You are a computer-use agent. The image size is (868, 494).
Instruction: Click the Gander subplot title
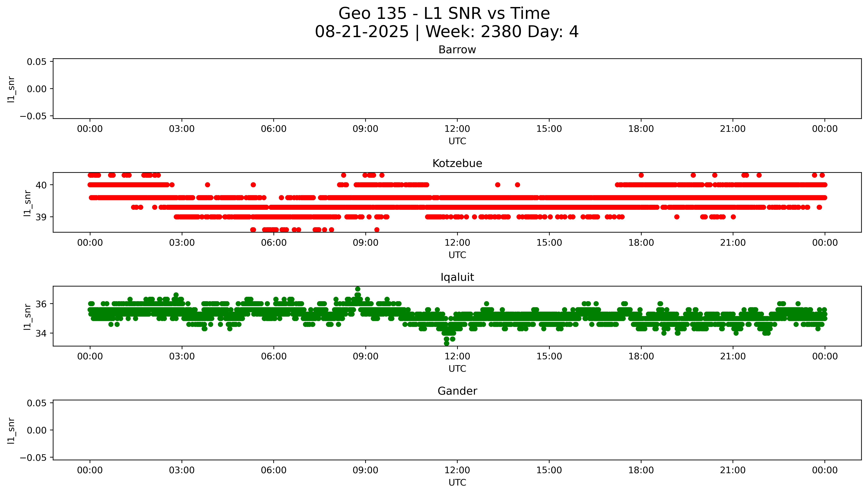pyautogui.click(x=457, y=391)
